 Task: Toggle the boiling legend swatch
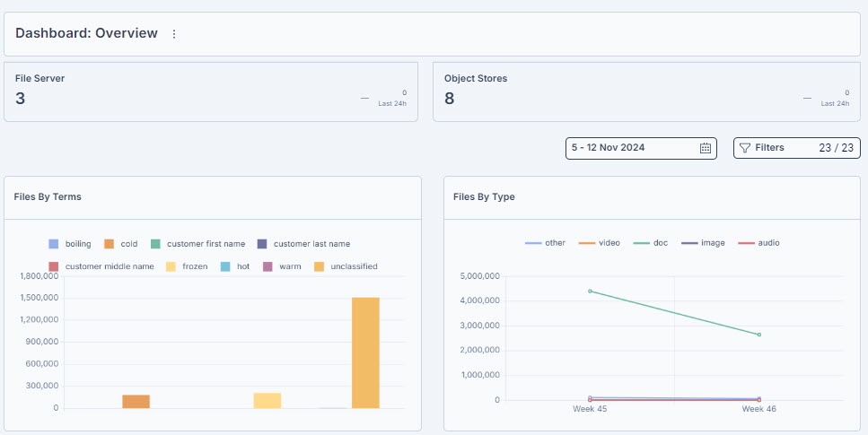(x=54, y=244)
